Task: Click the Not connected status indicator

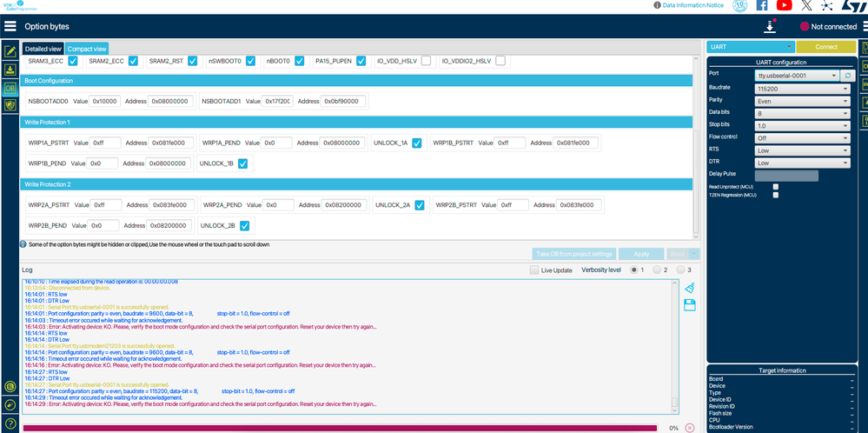Action: [x=827, y=27]
